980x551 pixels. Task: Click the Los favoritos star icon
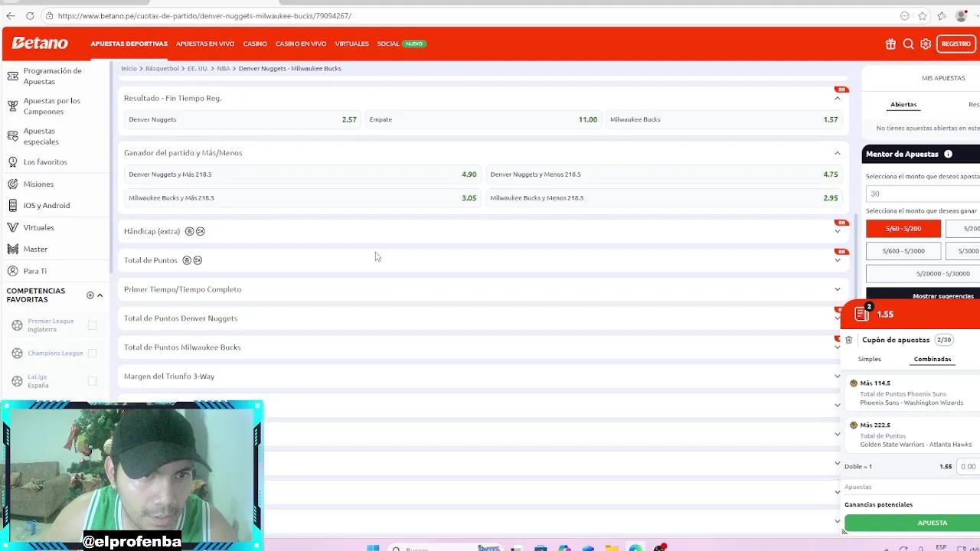pos(12,161)
